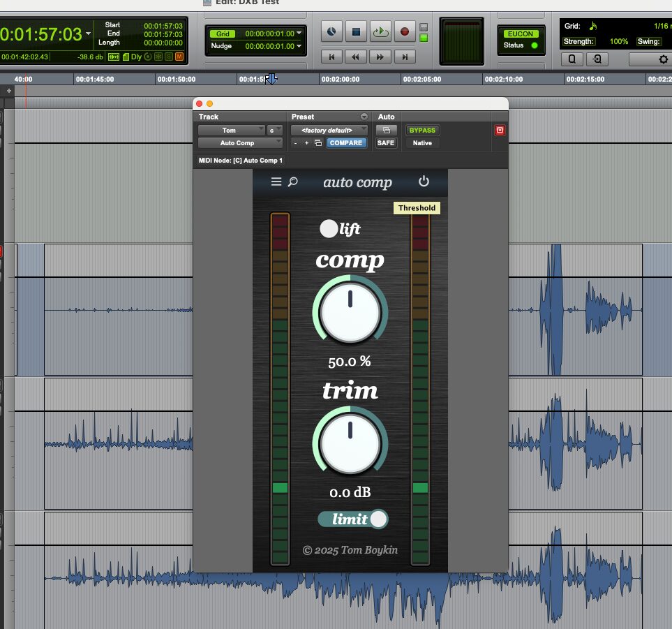Click the MIDI Node Auto Comp 1 label
The width and height of the screenshot is (672, 629).
(241, 161)
